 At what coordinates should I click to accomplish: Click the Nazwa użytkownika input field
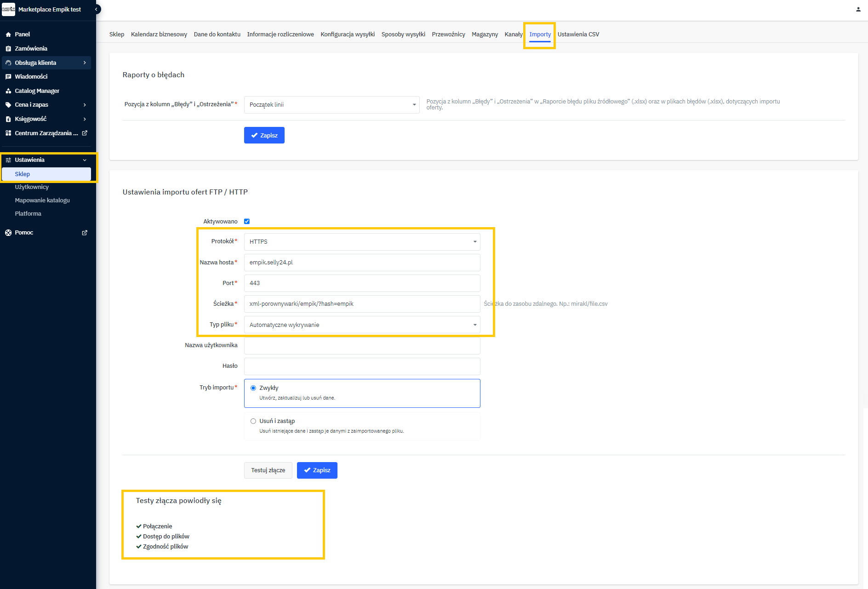(x=362, y=346)
